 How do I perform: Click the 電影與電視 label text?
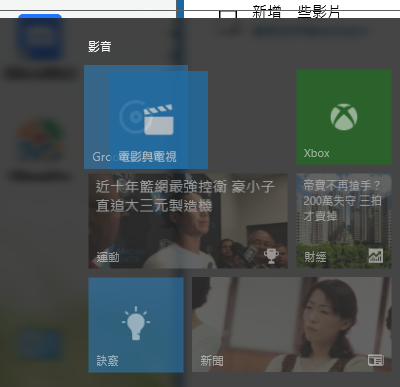point(147,157)
